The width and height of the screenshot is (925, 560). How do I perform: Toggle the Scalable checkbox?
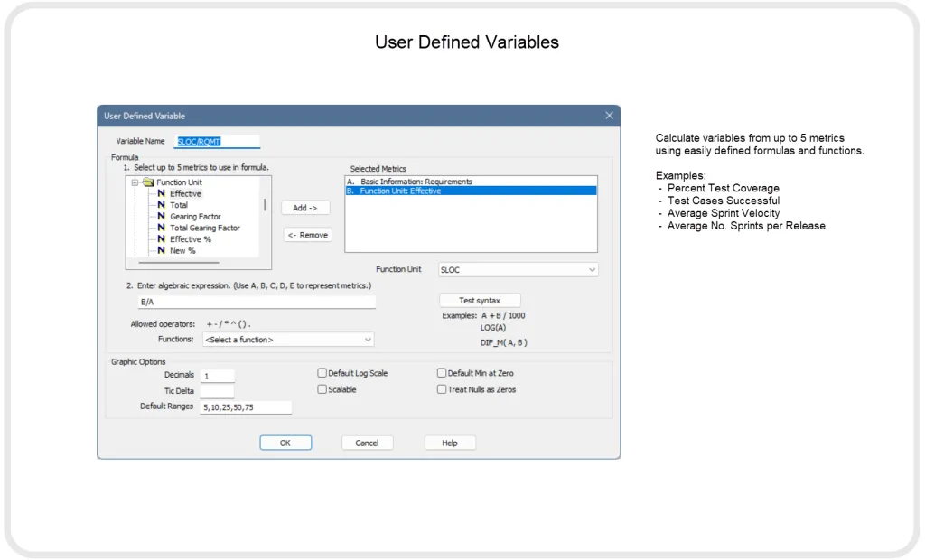pyautogui.click(x=322, y=389)
